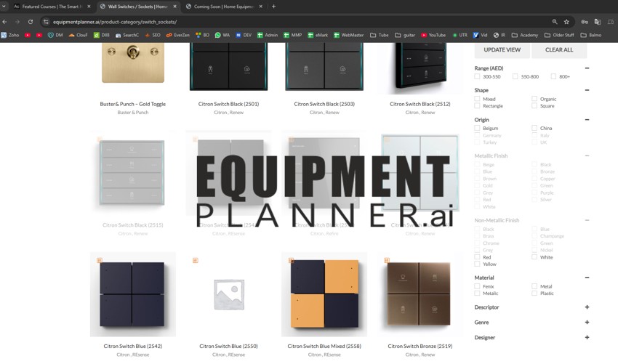This screenshot has width=618, height=364.
Task: Click the browser back arrow
Action: coord(5,22)
